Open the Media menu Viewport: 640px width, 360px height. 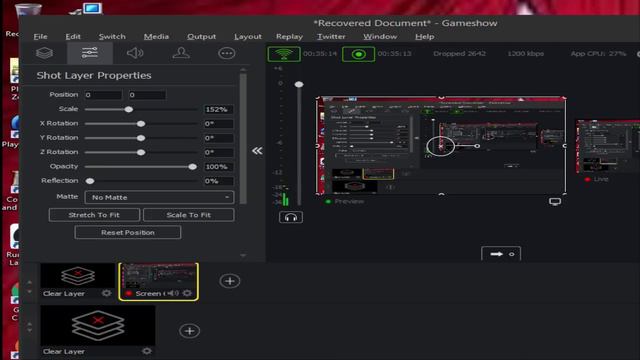pyautogui.click(x=156, y=36)
